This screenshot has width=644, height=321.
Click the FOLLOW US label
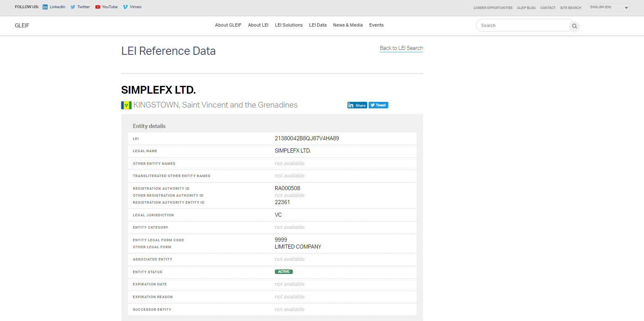click(27, 7)
